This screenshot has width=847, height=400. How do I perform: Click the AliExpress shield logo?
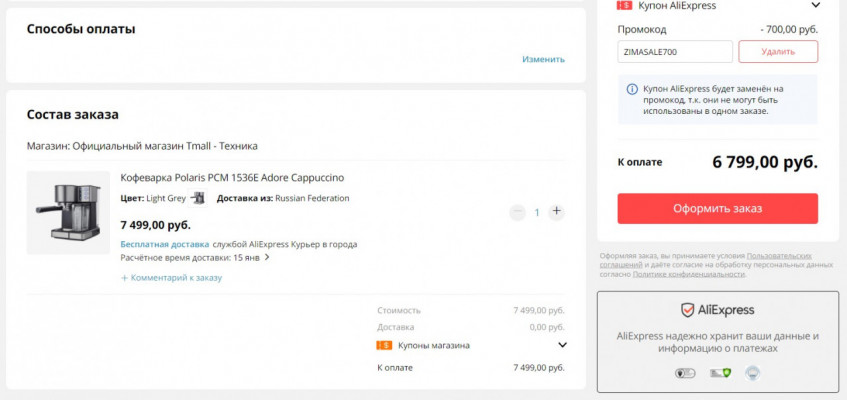click(688, 310)
